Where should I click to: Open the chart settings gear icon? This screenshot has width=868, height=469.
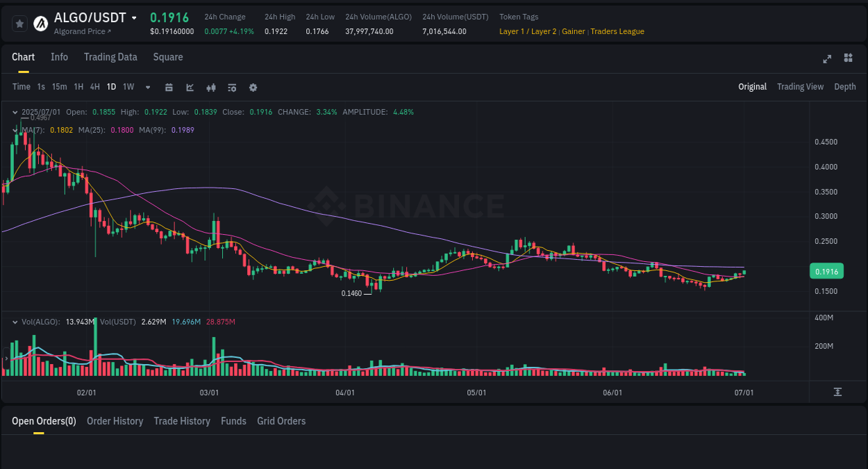(253, 87)
